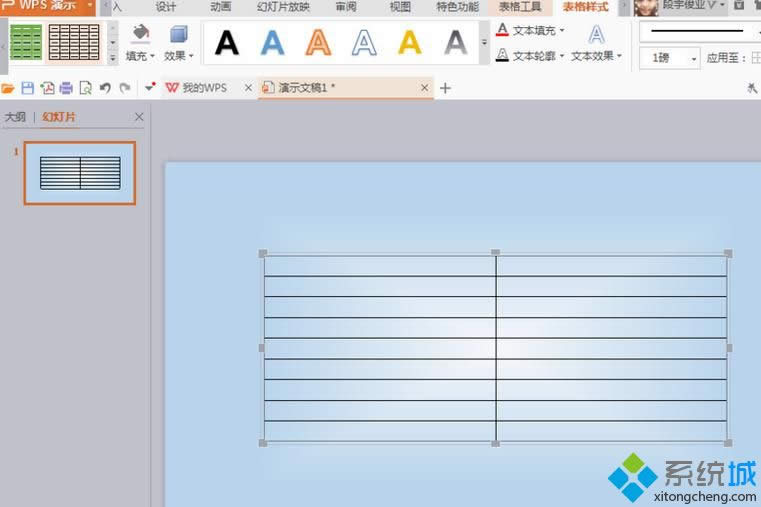Screen dimensions: 761x507
Task: Click the 应用至 border apply icon
Action: [756, 58]
